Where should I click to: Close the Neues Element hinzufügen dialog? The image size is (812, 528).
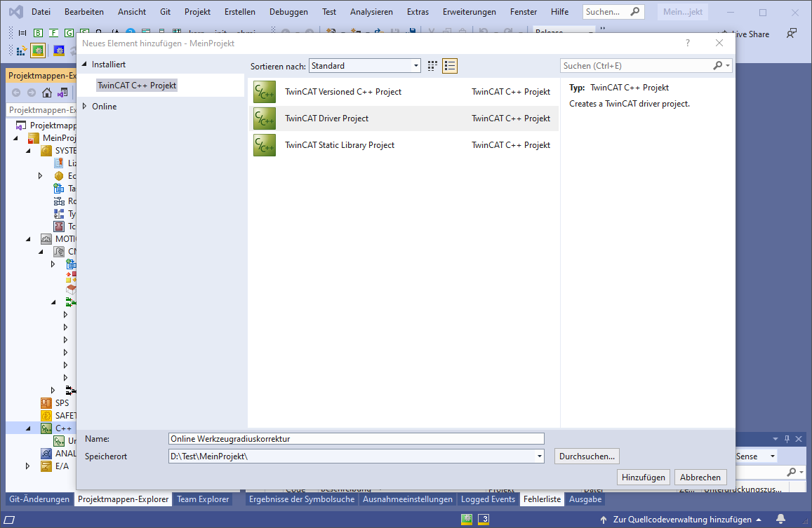(719, 43)
